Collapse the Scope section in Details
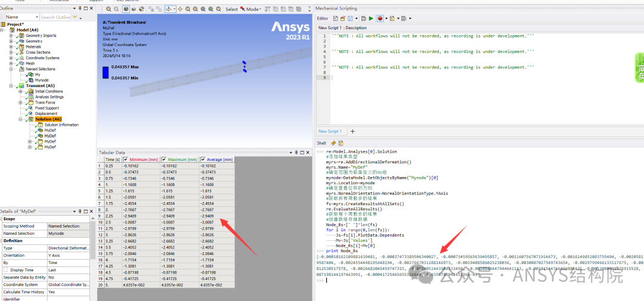 click(2, 219)
